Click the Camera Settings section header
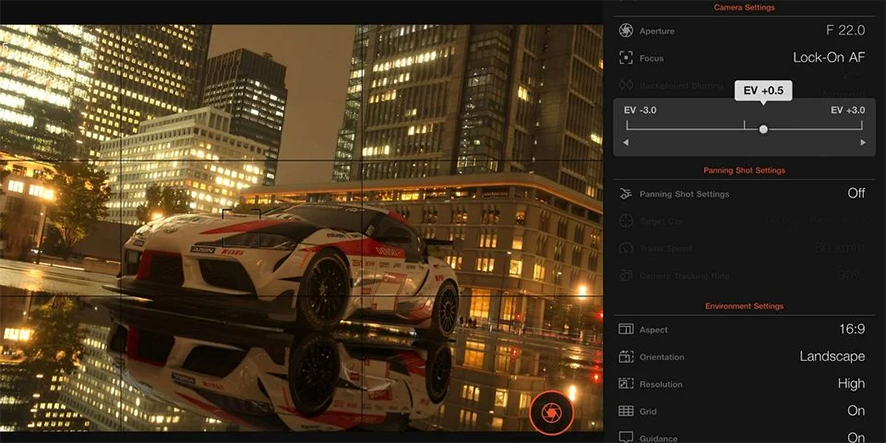This screenshot has height=443, width=886. (x=744, y=7)
